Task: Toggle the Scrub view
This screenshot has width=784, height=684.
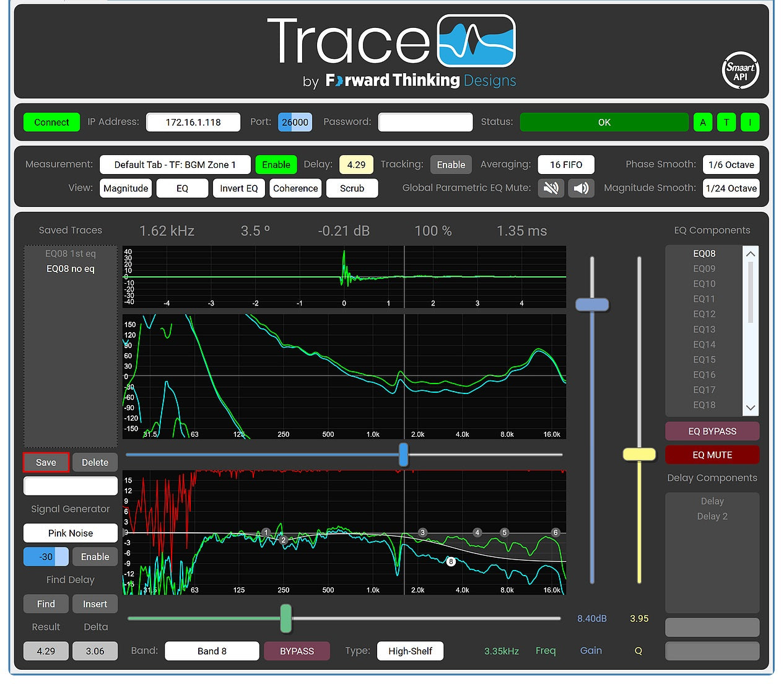Action: point(352,188)
